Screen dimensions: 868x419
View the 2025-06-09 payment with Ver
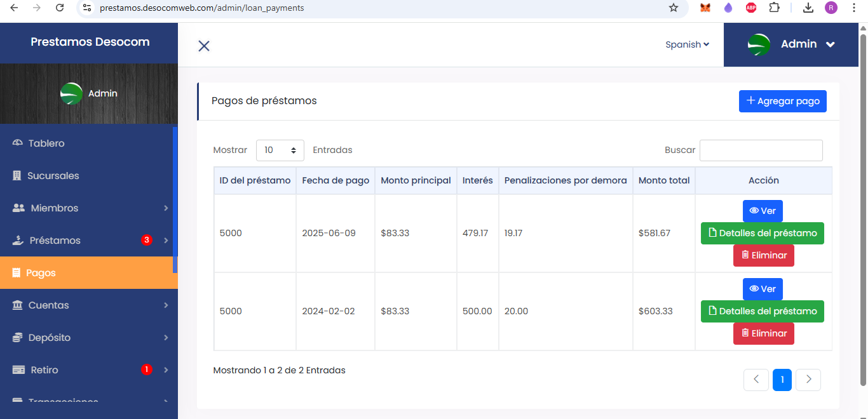click(763, 211)
